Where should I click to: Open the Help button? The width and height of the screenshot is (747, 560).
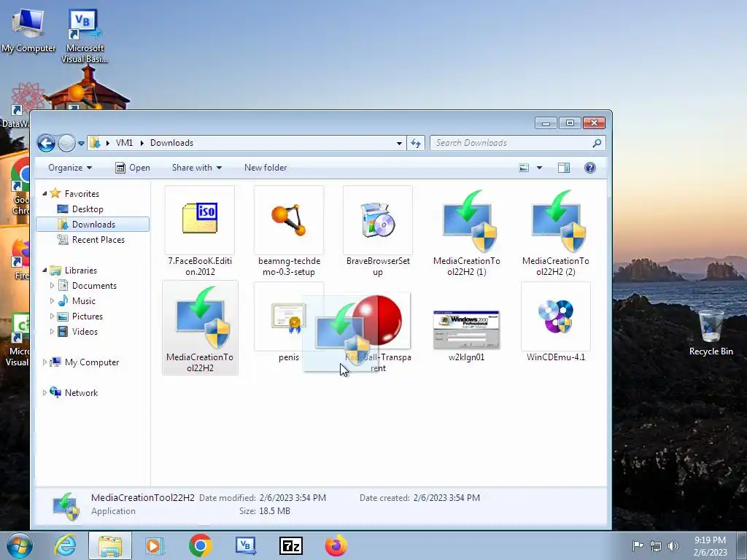point(589,168)
